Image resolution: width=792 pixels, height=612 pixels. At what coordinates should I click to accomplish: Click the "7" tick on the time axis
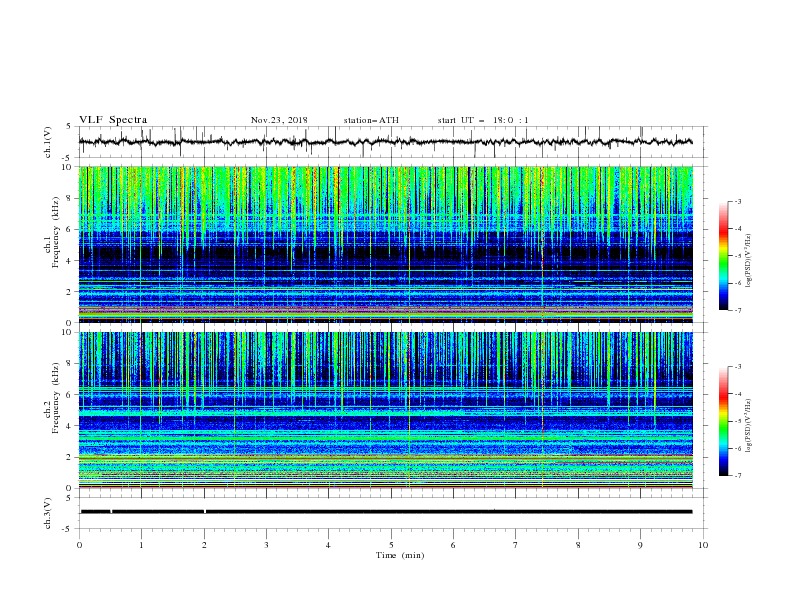coord(516,545)
